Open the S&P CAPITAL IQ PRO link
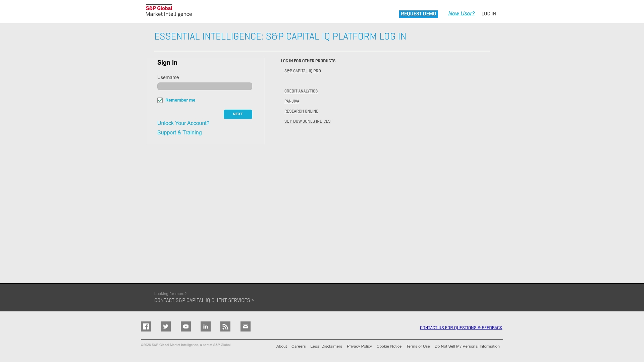 tap(302, 71)
